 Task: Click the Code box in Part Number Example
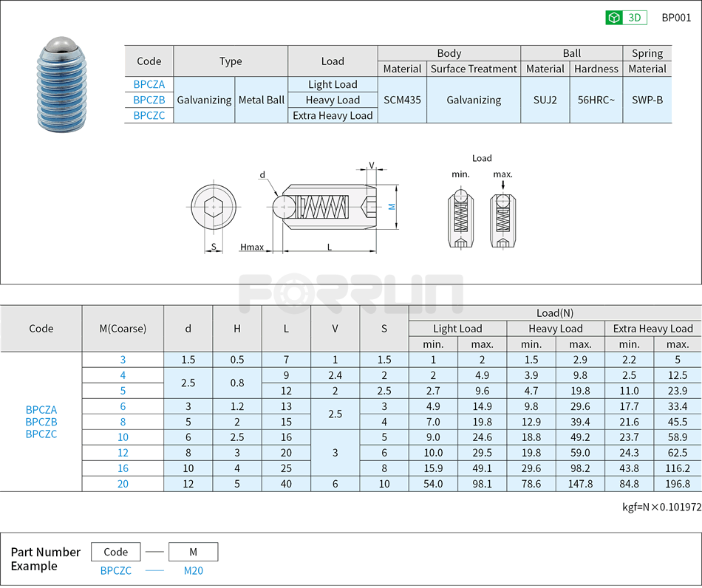[116, 552]
